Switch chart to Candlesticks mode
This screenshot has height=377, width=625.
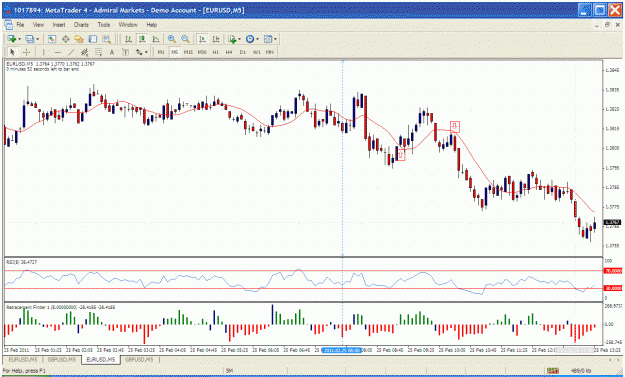pyautogui.click(x=142, y=39)
